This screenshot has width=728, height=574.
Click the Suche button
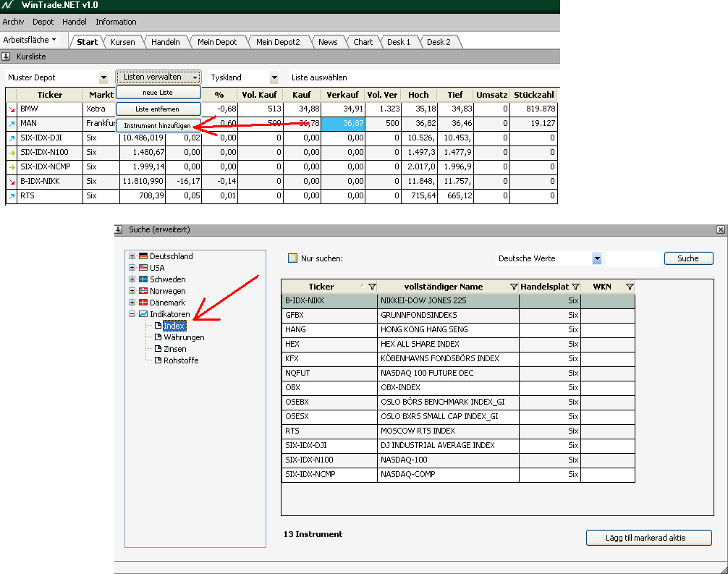pyautogui.click(x=687, y=258)
